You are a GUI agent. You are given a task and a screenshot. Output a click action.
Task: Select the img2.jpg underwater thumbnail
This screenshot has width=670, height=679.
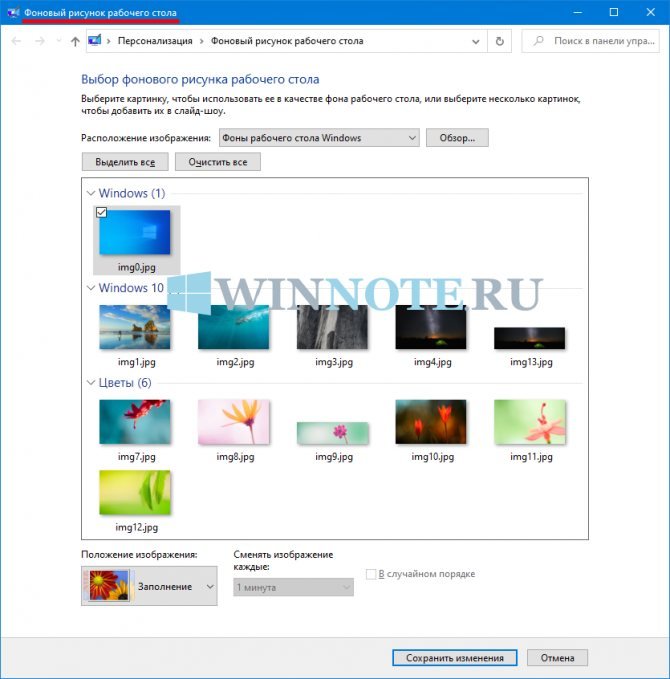click(233, 327)
